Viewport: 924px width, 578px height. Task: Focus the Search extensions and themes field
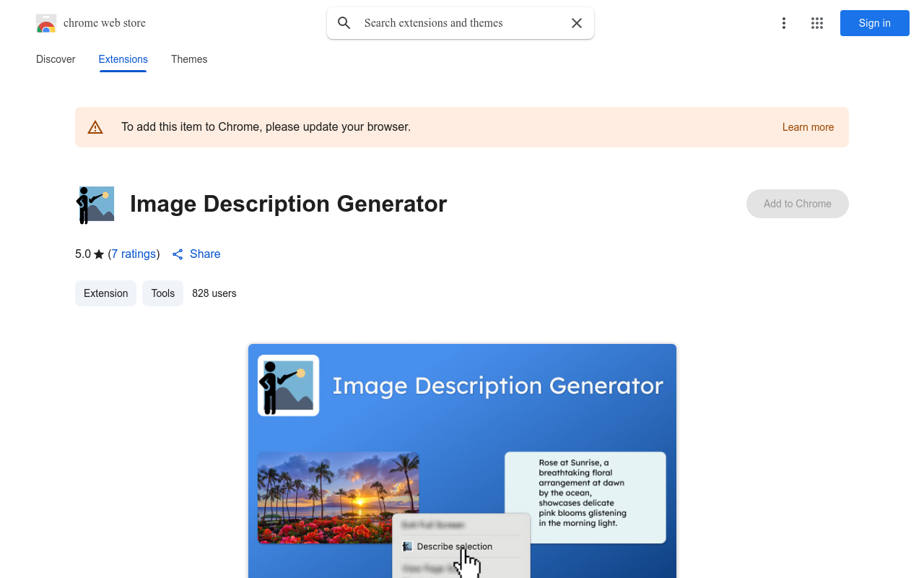click(x=461, y=23)
